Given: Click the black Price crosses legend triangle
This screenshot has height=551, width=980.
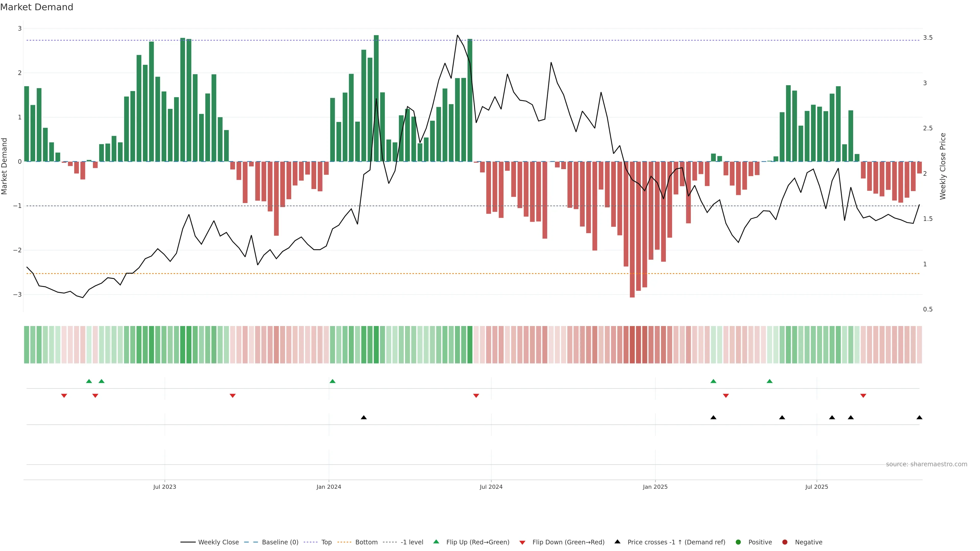Looking at the screenshot, I should click(617, 542).
